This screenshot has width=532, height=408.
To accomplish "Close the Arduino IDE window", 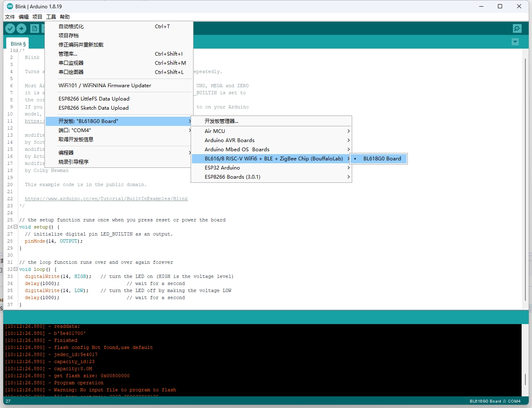I will (x=519, y=6).
